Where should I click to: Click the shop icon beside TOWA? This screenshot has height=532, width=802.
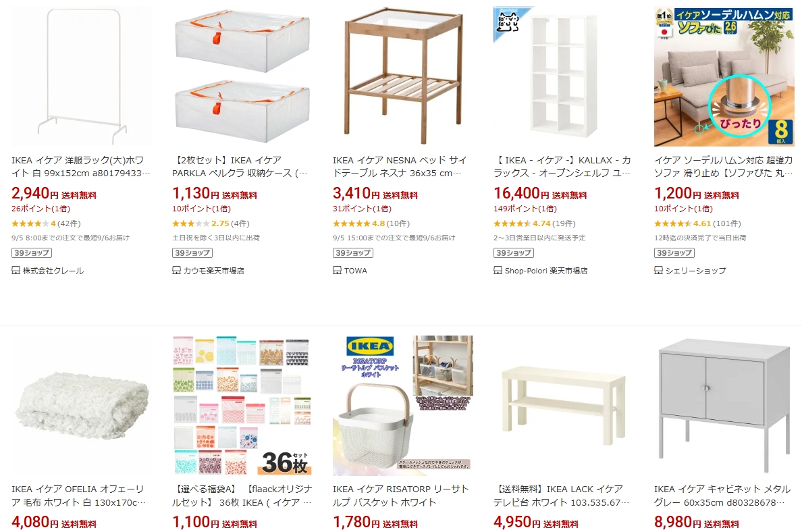click(337, 270)
